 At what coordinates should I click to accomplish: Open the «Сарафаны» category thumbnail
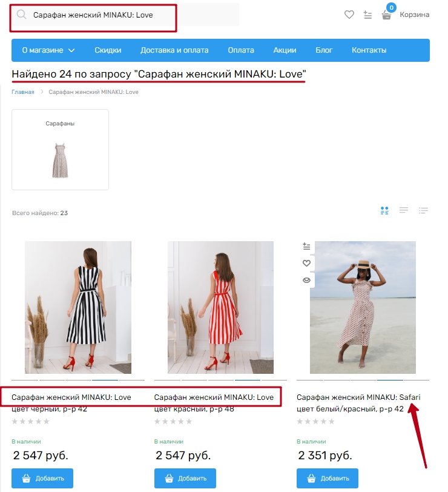point(60,149)
